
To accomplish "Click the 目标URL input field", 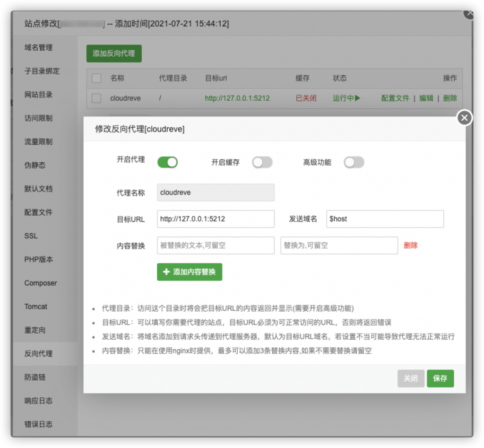I will pyautogui.click(x=216, y=219).
